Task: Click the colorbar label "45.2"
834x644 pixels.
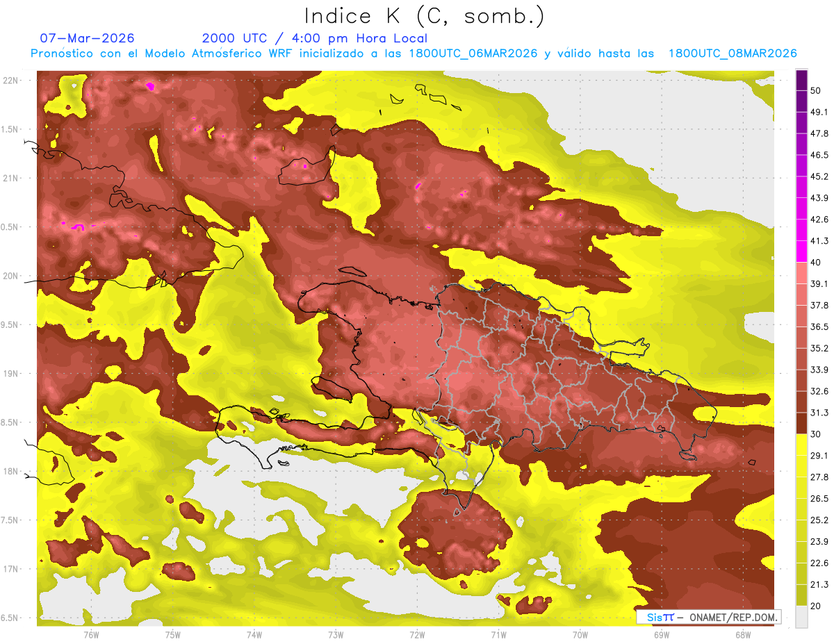Action: click(x=819, y=176)
